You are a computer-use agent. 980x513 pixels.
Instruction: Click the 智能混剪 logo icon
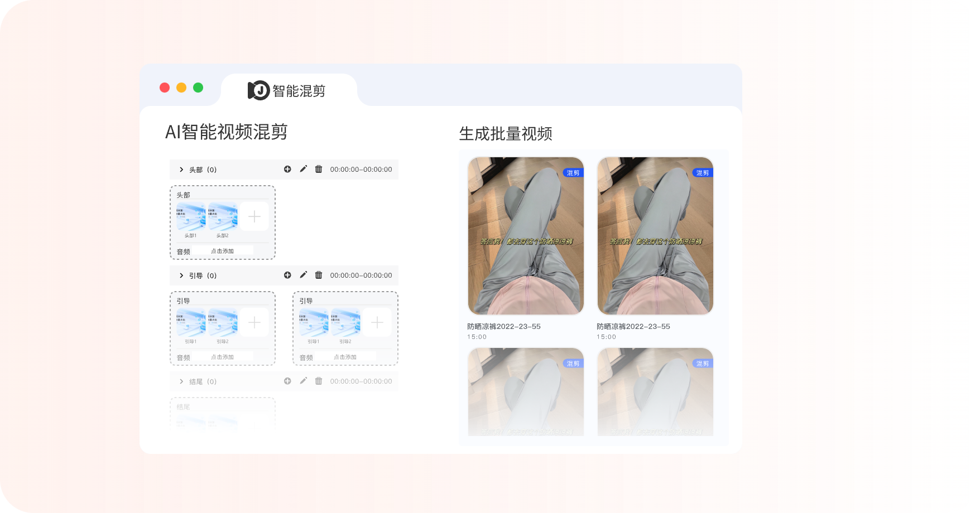(x=258, y=90)
